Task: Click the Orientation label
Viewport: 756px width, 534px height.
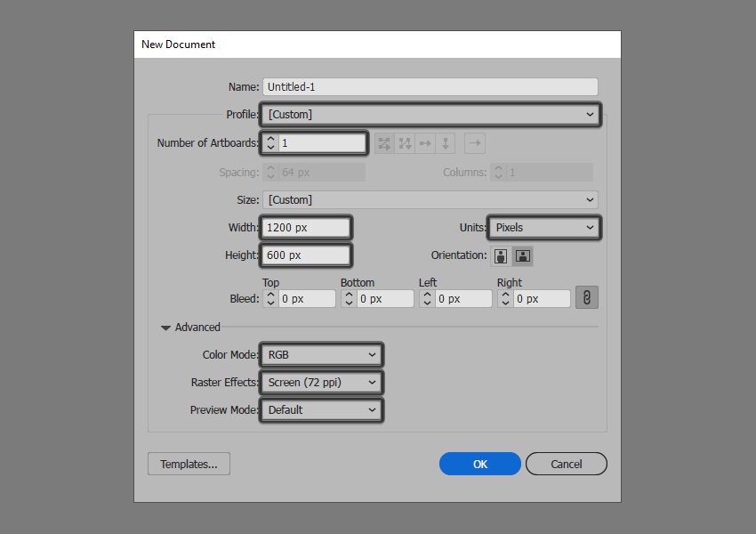Action: [459, 255]
